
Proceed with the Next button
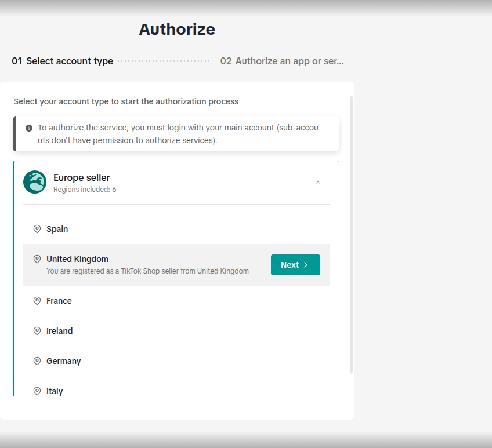(295, 265)
